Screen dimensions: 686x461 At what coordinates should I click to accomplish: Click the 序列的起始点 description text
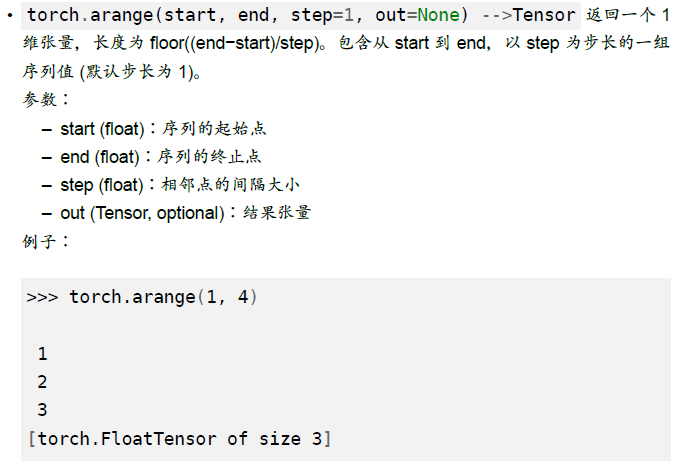coord(214,129)
